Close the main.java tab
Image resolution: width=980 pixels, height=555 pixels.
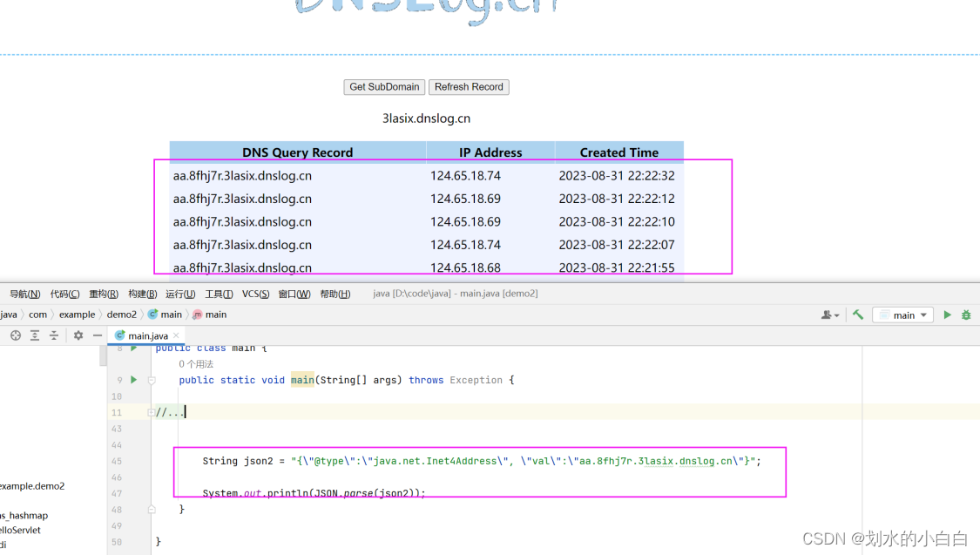(176, 335)
